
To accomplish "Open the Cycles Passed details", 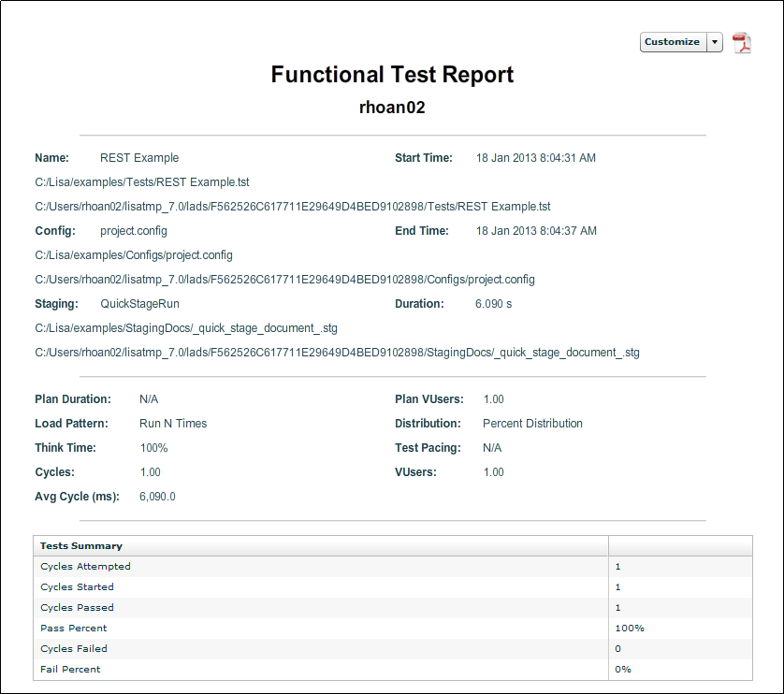I will tap(76, 607).
